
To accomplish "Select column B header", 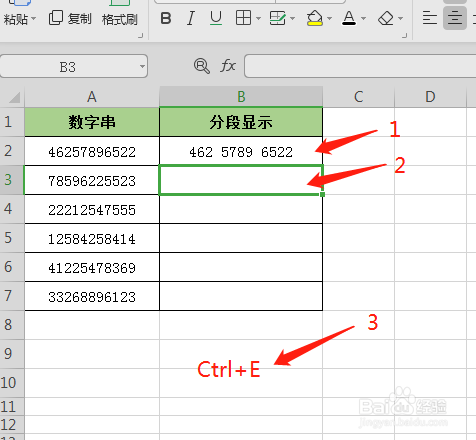I will (241, 97).
